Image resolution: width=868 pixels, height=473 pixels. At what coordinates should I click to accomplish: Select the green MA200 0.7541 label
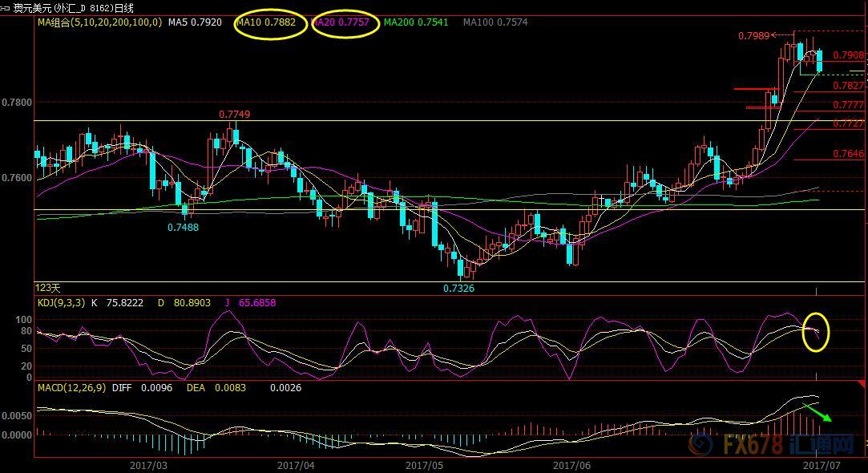[415, 22]
